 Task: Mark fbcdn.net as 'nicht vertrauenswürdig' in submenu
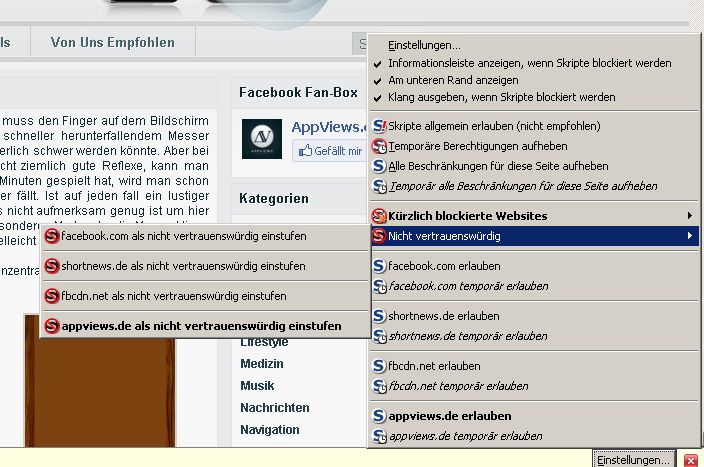pyautogui.click(x=205, y=296)
